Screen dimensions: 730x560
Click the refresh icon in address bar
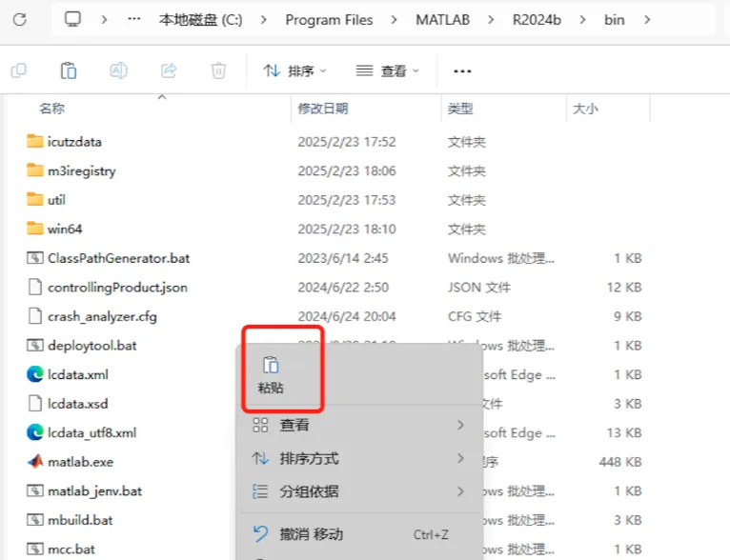20,20
